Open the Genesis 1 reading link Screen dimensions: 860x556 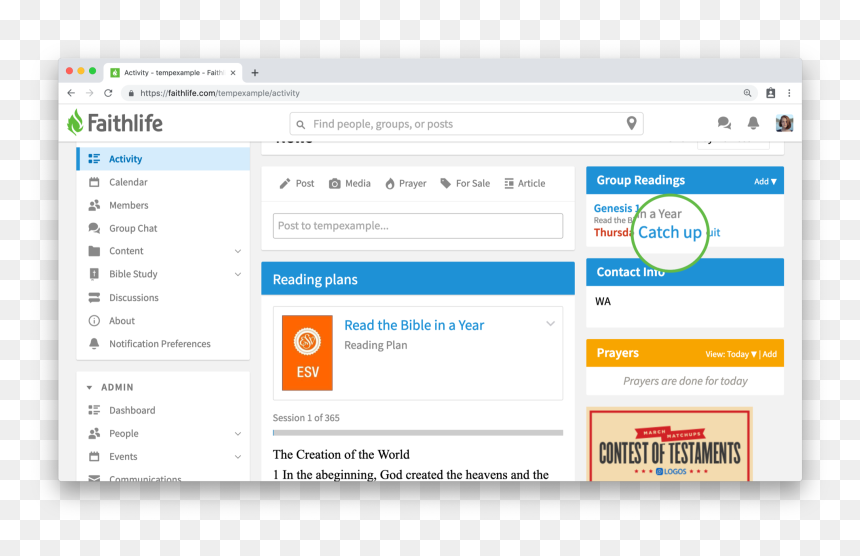[616, 208]
